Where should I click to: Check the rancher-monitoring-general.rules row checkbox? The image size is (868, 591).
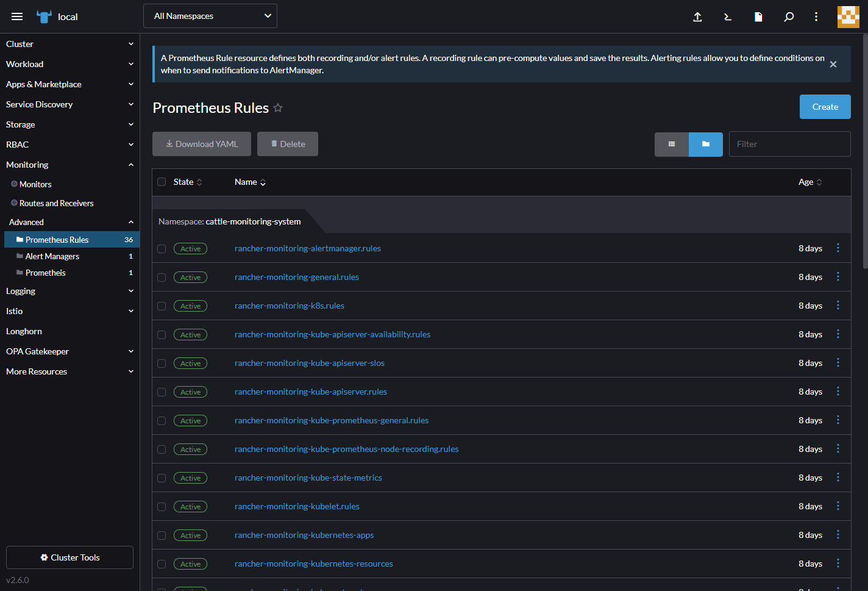point(162,278)
